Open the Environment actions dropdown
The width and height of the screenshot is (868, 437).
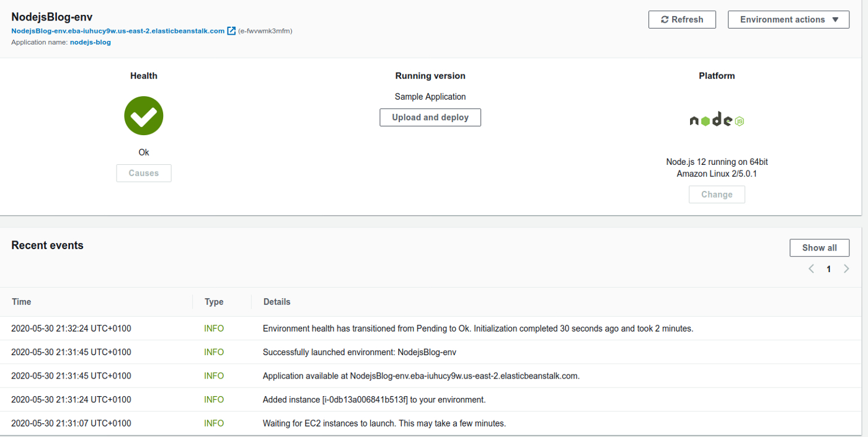point(788,20)
